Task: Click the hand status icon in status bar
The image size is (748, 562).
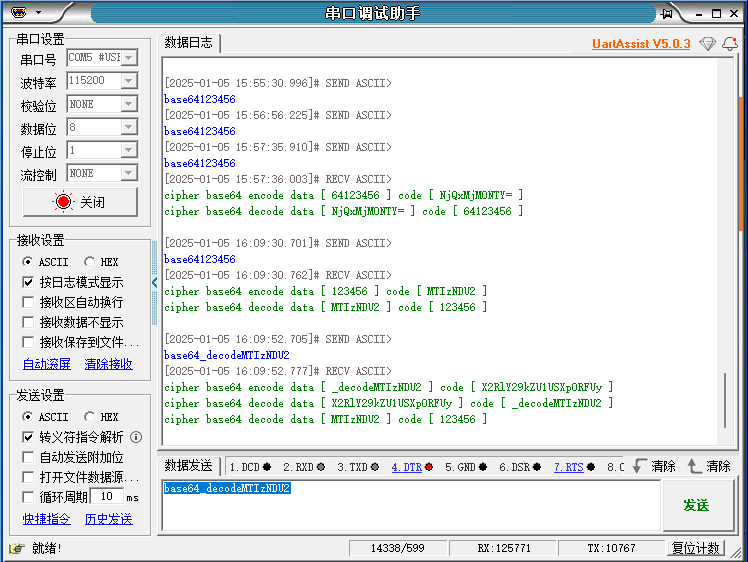Action: tap(17, 549)
